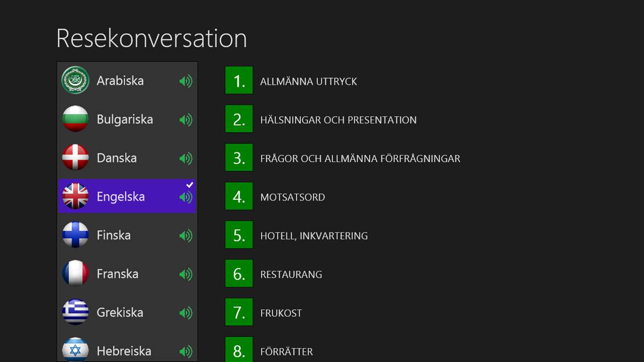Click the speaker icon next to Grekiska

[x=186, y=313]
